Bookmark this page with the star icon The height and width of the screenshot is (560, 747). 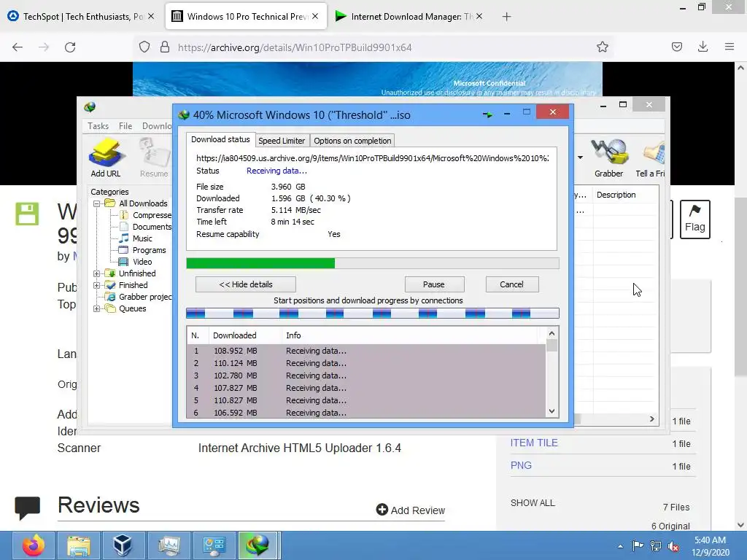coord(602,47)
